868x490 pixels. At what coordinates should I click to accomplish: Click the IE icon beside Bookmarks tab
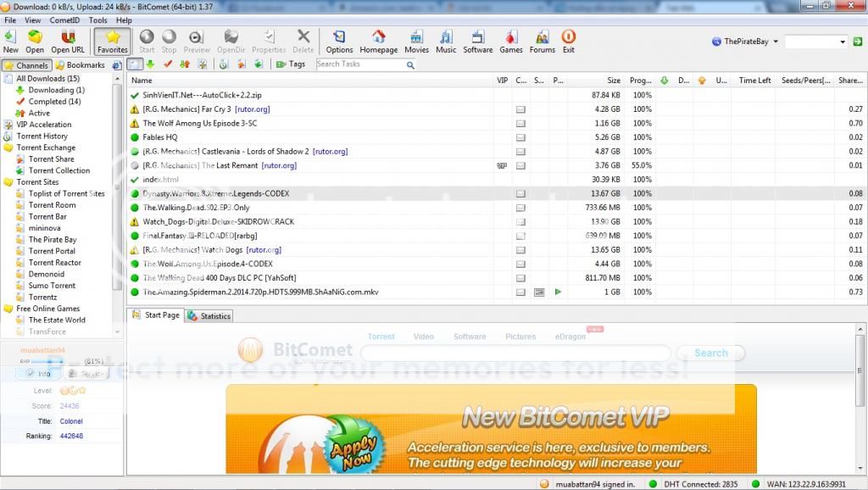tap(117, 64)
